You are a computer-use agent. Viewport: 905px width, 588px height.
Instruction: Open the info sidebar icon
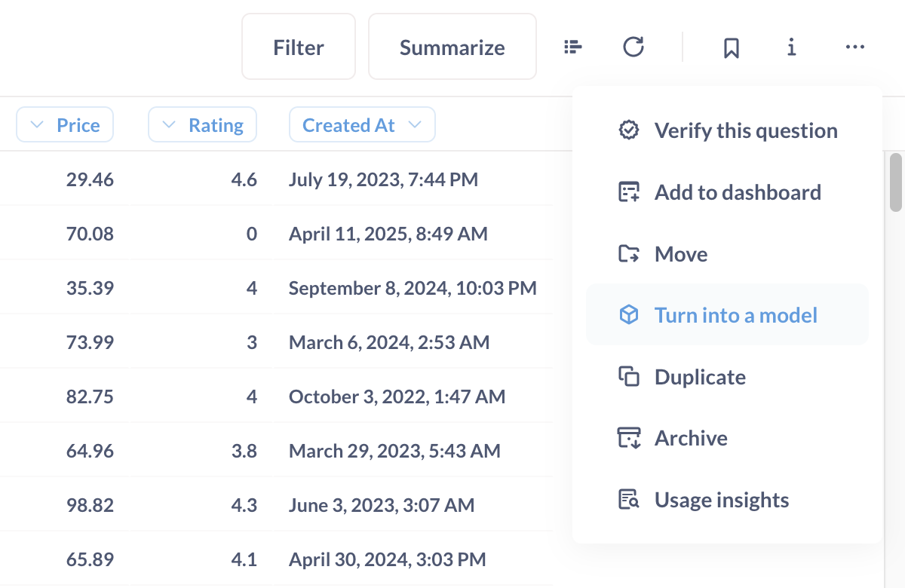(791, 47)
